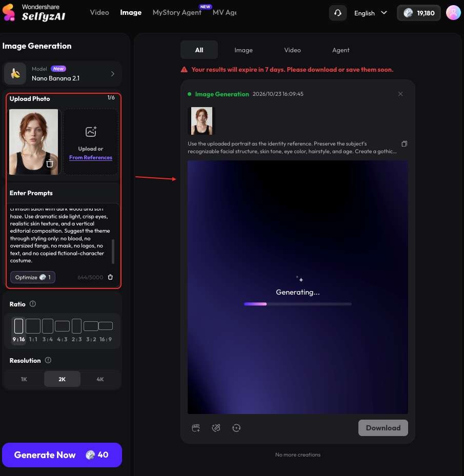The image size is (464, 476).
Task: Open MyStory Agent in header
Action: point(177,12)
